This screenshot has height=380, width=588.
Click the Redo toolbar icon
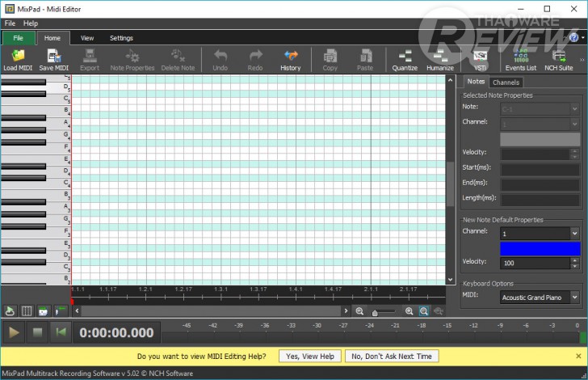pos(255,60)
